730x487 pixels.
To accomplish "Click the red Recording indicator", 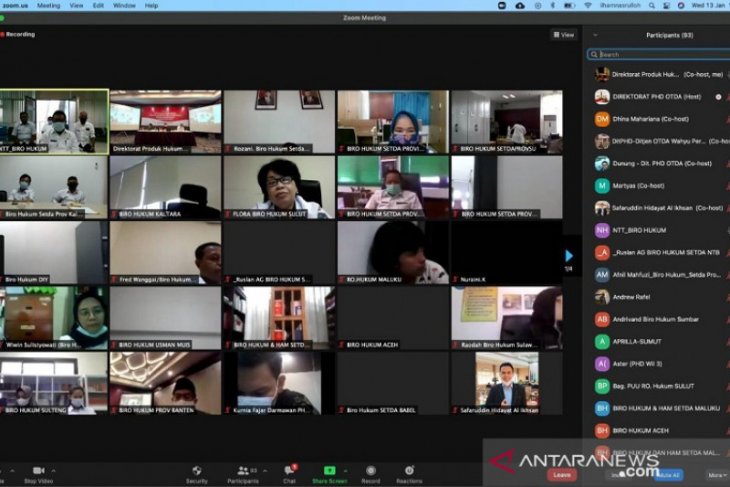I will coord(18,34).
